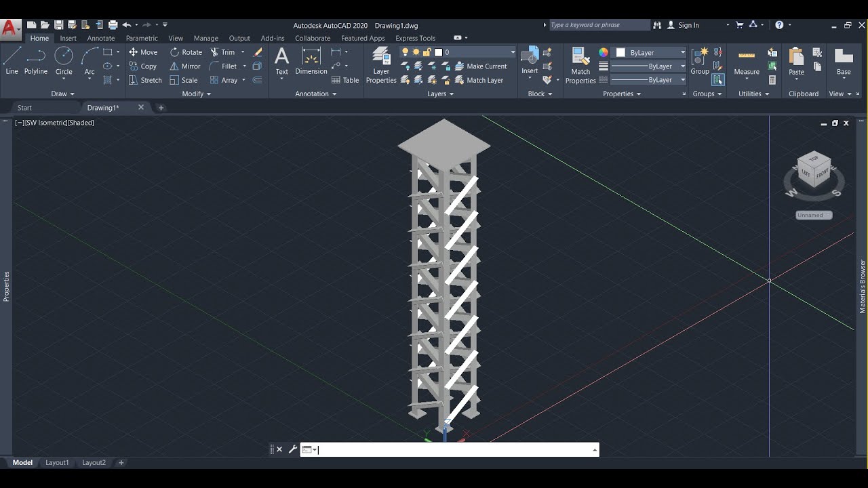This screenshot has width=868, height=488.
Task: Open the Express Tools tab
Action: pos(416,38)
